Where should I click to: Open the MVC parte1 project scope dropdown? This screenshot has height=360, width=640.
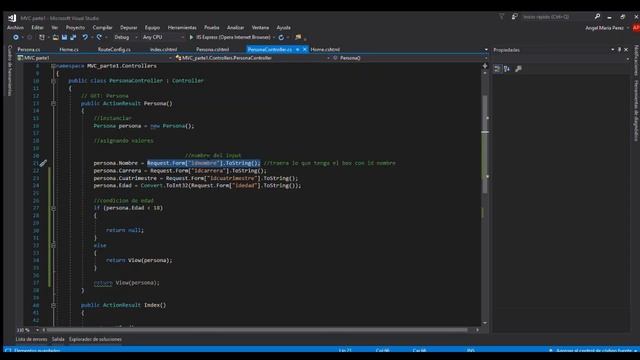coord(170,58)
